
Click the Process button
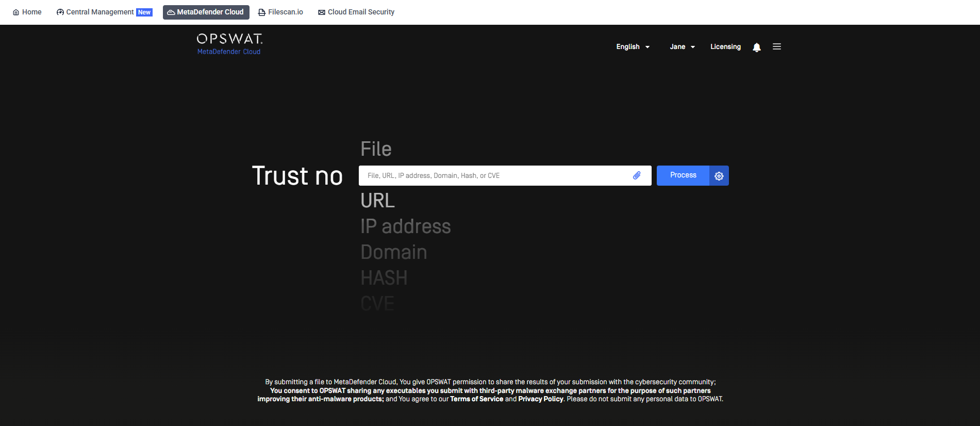(683, 175)
